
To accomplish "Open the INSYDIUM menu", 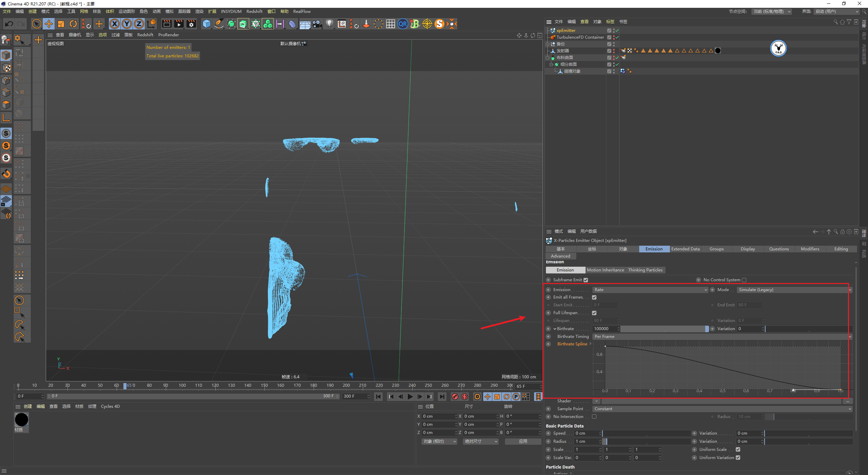I will pos(231,12).
